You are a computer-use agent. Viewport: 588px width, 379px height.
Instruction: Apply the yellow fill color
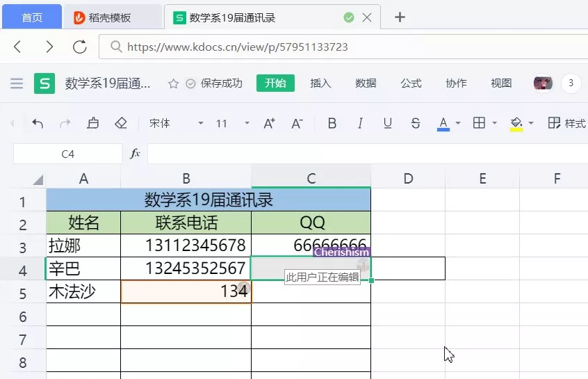516,124
